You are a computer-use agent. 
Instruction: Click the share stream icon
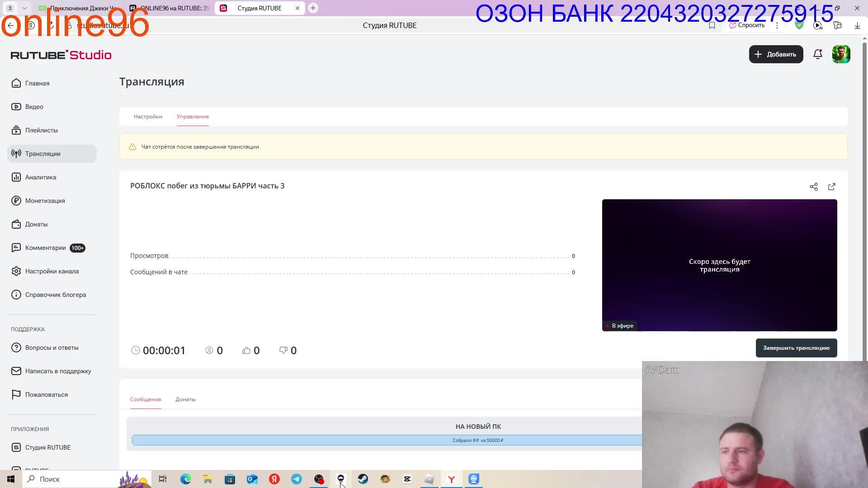[x=814, y=187]
